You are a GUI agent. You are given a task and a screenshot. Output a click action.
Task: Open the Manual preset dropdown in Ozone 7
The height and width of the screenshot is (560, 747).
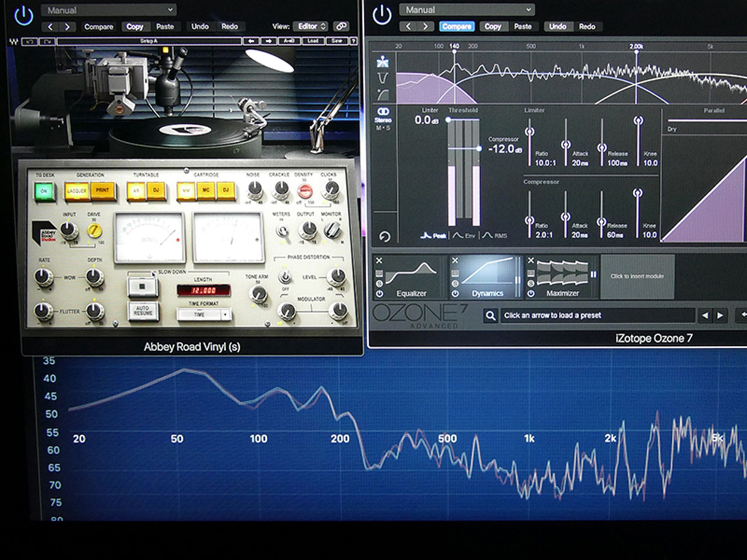click(x=467, y=10)
